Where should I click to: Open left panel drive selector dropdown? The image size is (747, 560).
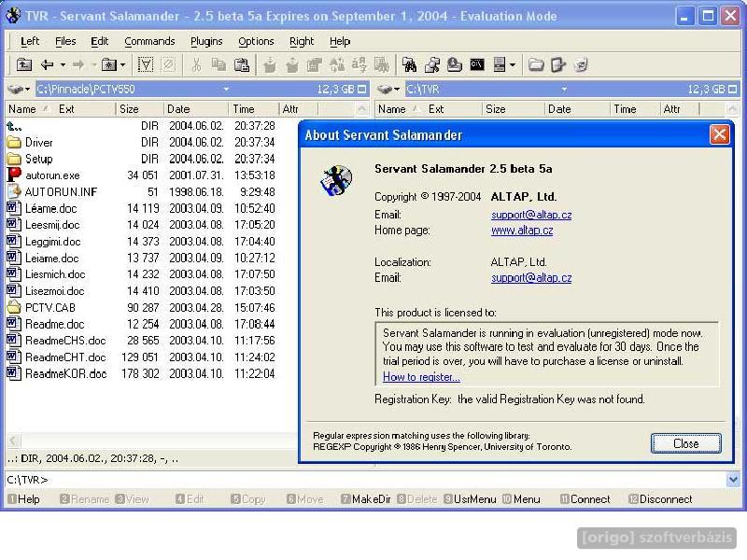point(19,89)
